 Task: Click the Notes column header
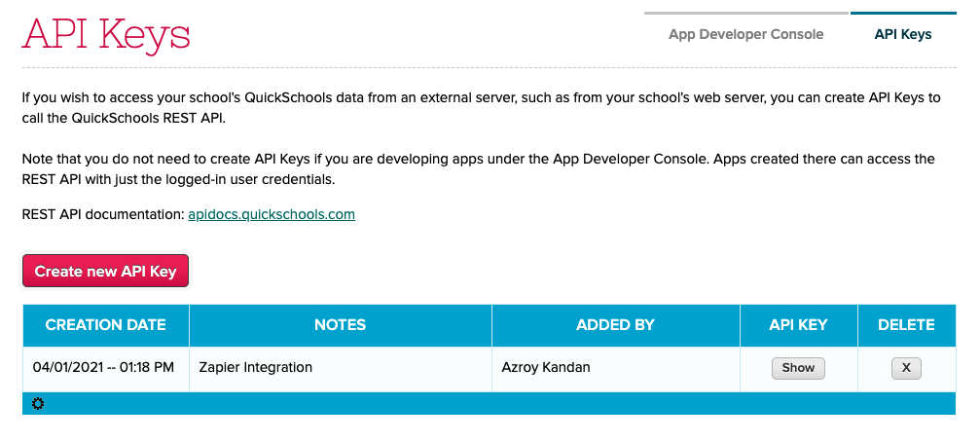(340, 325)
